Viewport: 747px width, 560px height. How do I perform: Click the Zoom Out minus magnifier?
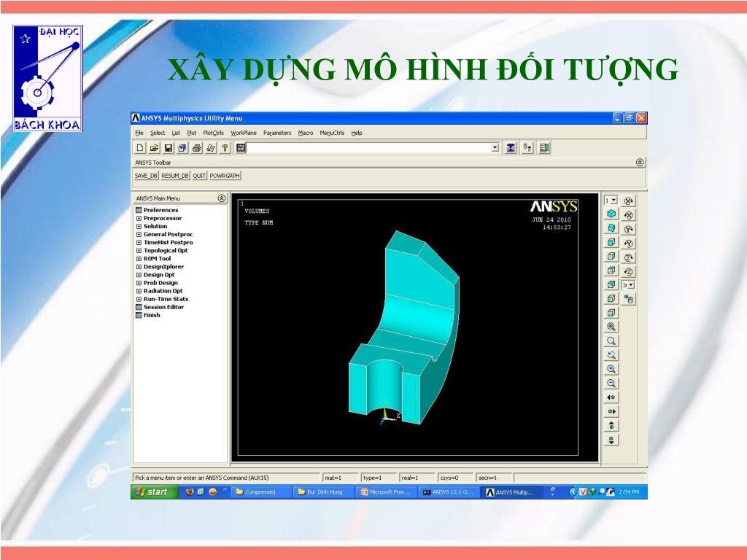tap(611, 384)
